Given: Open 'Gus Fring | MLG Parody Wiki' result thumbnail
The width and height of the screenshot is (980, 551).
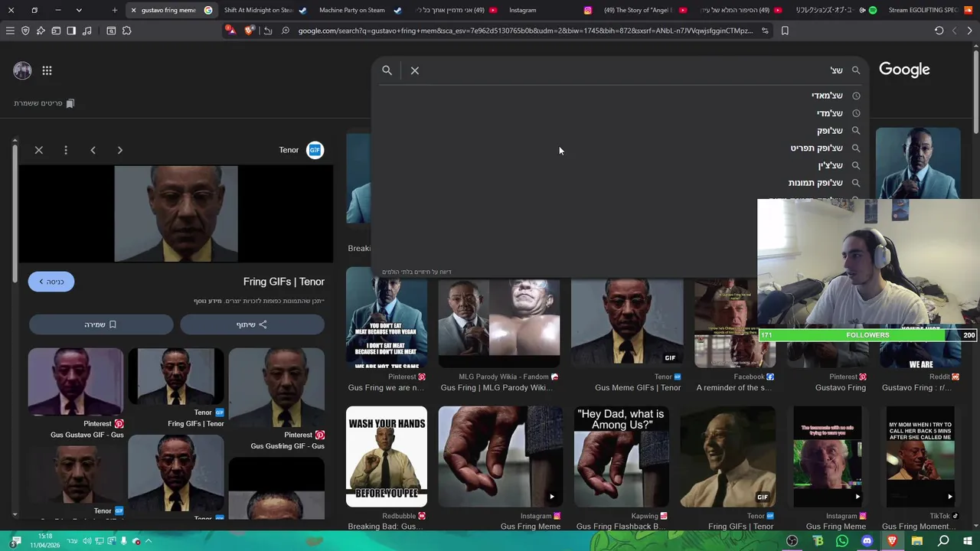Looking at the screenshot, I should (499, 324).
